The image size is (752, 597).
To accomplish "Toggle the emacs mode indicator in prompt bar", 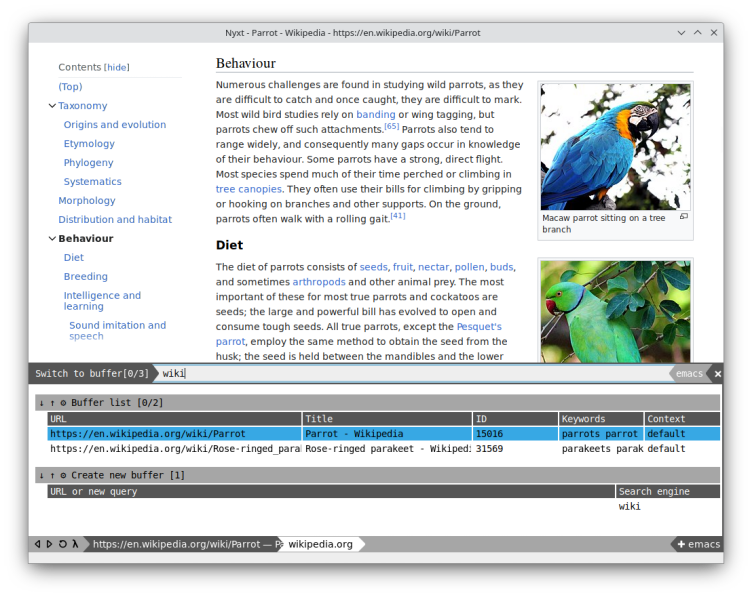I will coord(689,374).
